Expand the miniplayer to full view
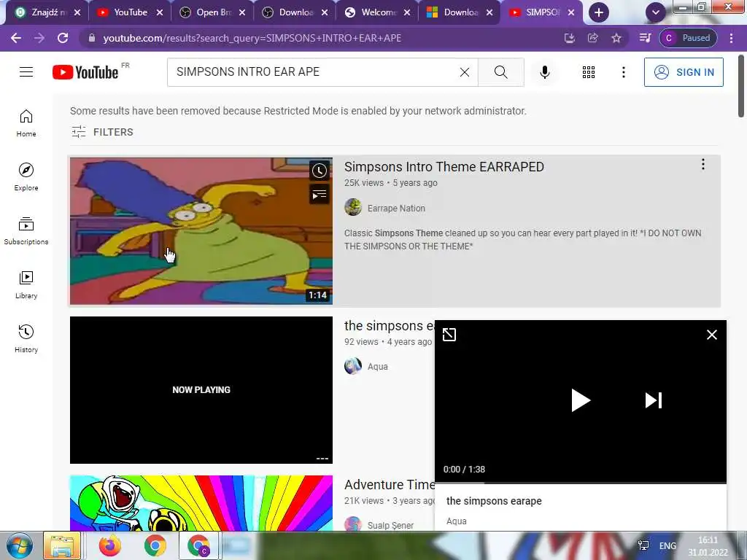Image resolution: width=747 pixels, height=560 pixels. [x=449, y=335]
